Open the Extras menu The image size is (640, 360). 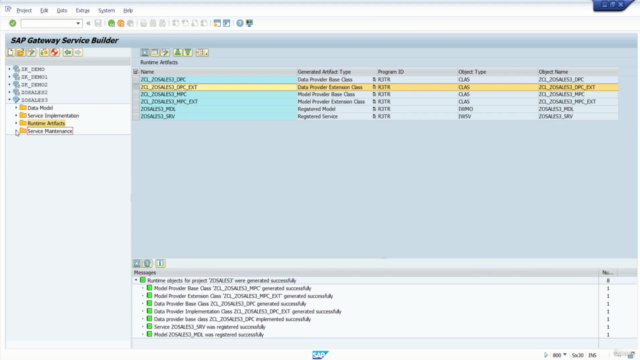click(x=82, y=10)
